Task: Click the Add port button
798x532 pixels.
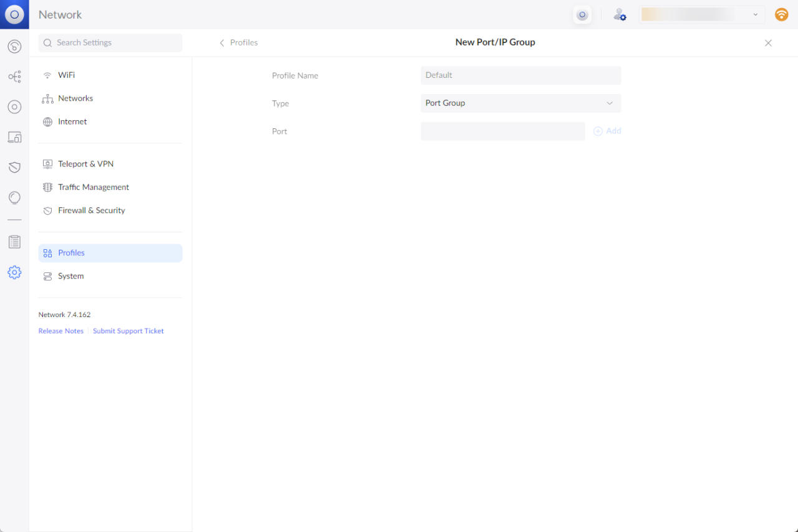Action: point(607,131)
